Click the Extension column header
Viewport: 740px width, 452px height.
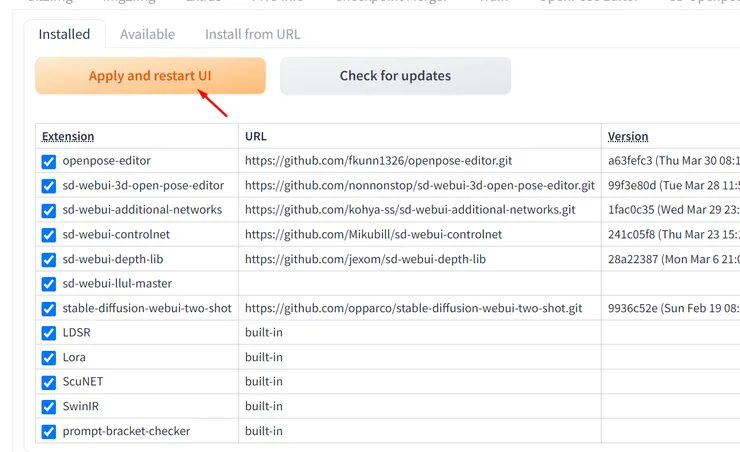(68, 136)
